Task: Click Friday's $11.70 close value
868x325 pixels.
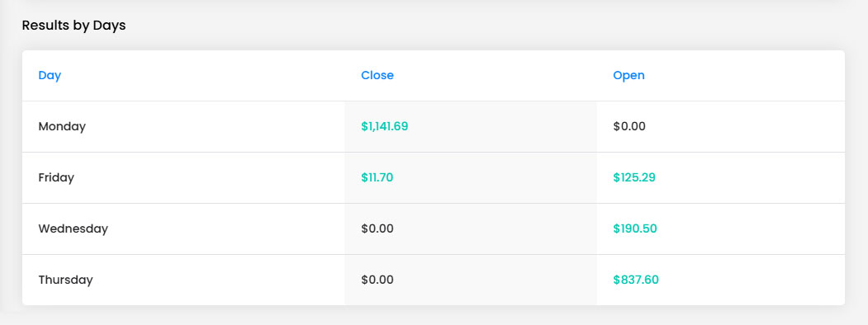Action: (377, 177)
